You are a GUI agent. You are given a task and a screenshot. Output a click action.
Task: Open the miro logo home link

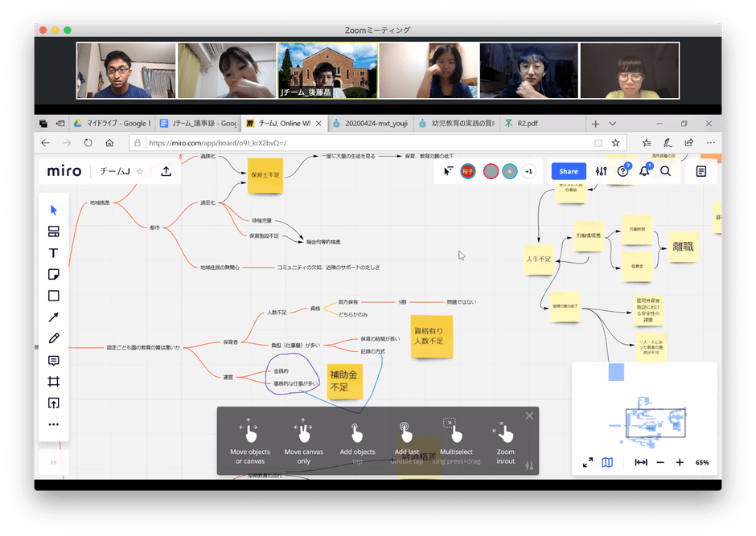[64, 171]
